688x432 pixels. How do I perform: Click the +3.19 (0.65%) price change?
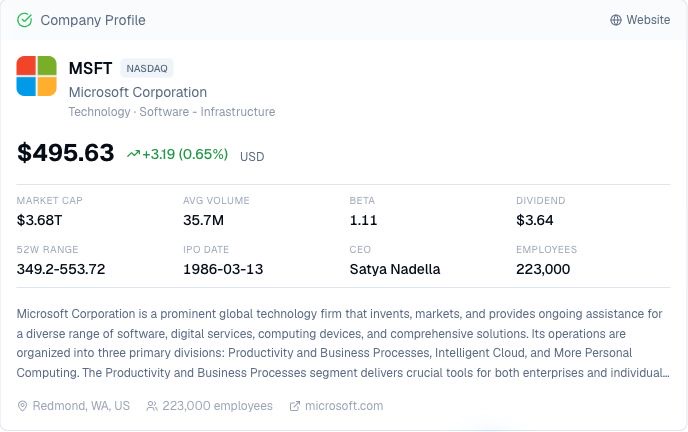[x=185, y=154]
